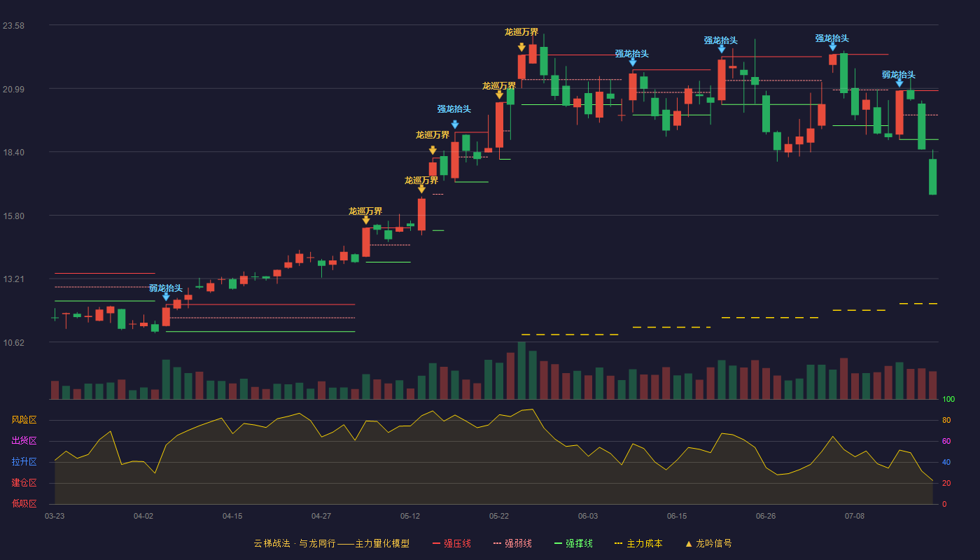980x560 pixels.
Task: Click the 06-15 date label
Action: coord(677,516)
